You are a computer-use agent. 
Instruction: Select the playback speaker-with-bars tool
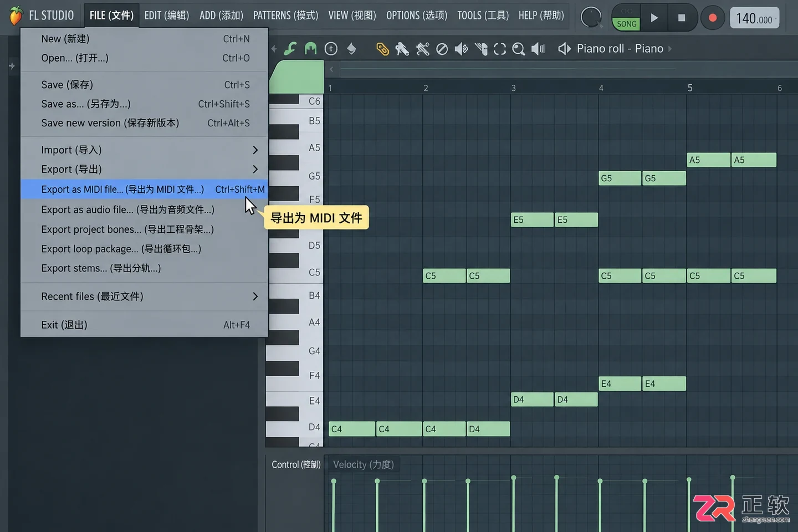[x=538, y=49]
